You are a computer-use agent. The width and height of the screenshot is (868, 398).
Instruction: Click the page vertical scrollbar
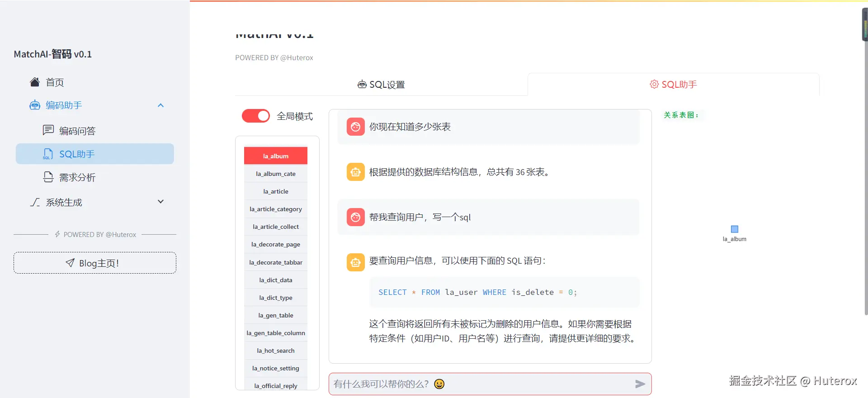(x=865, y=181)
